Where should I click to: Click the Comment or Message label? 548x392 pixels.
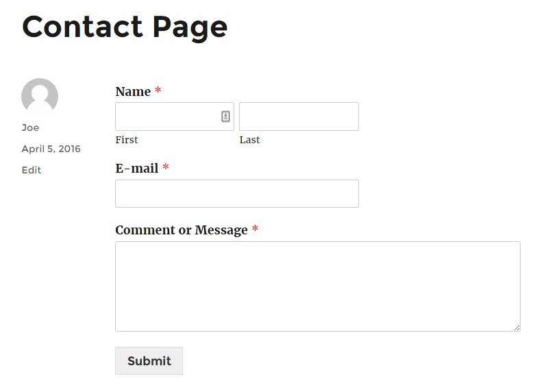(x=182, y=230)
